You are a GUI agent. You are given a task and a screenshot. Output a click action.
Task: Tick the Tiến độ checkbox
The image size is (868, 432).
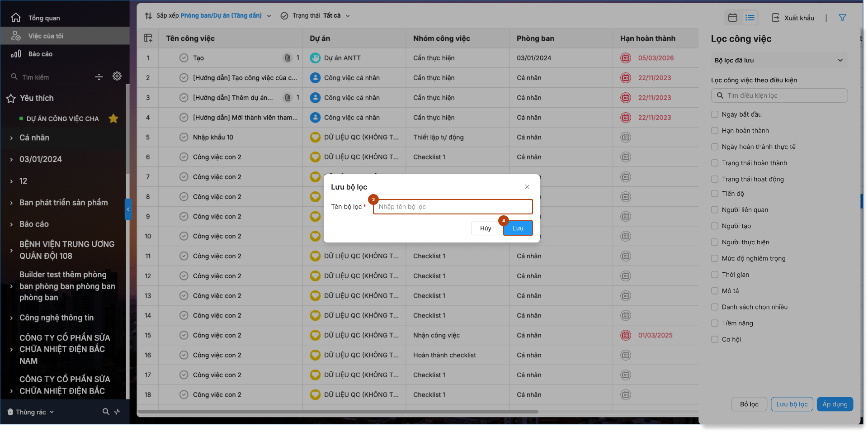(715, 194)
